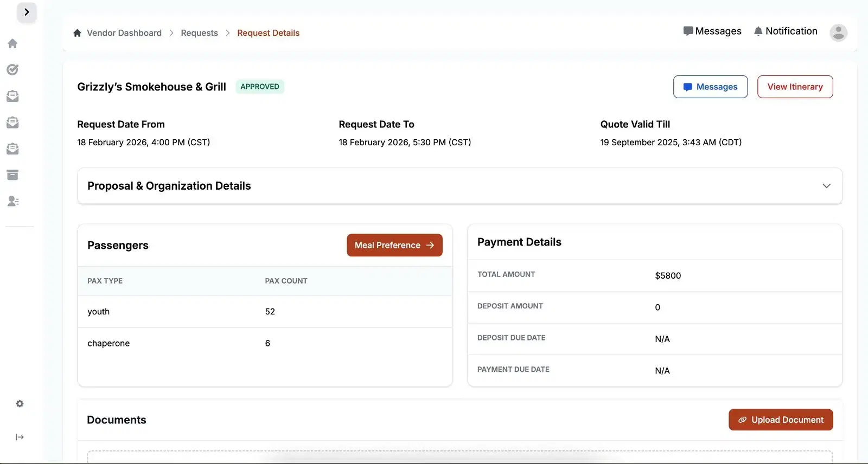Click the chat bubble icon in top bar
This screenshot has height=464, width=868.
coord(688,31)
